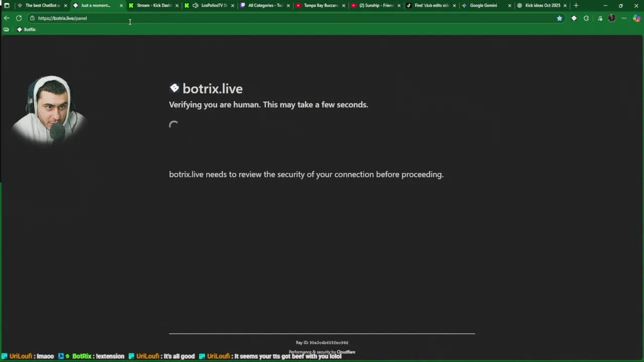Open the diamond-shaped extension icon
This screenshot has width=644, height=362.
pyautogui.click(x=574, y=18)
